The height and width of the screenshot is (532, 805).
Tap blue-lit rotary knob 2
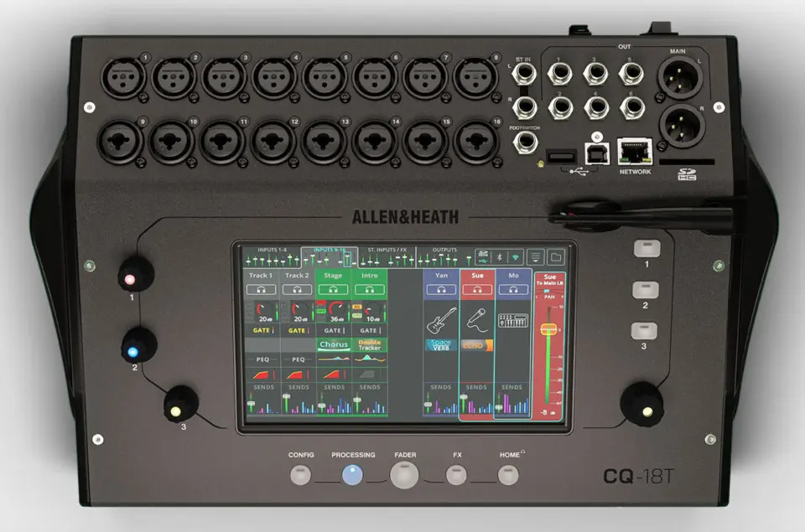click(x=138, y=346)
